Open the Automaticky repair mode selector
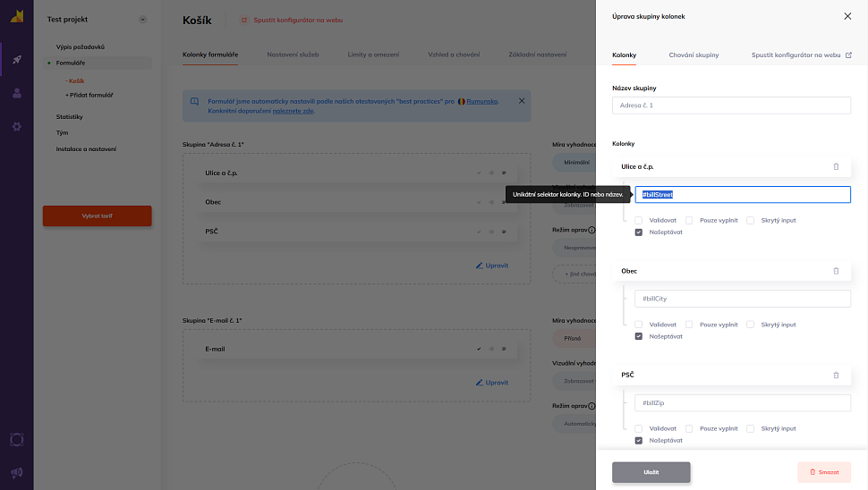This screenshot has height=490, width=868. tap(574, 424)
